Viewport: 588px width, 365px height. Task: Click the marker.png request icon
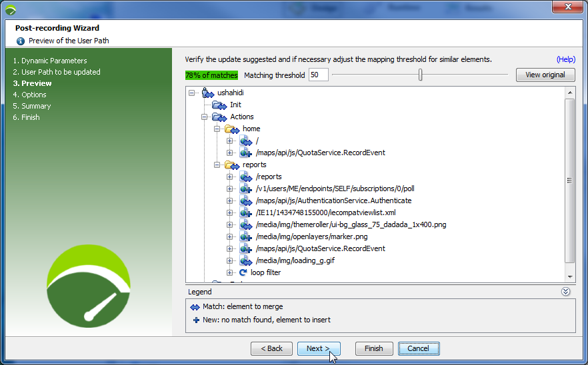245,236
